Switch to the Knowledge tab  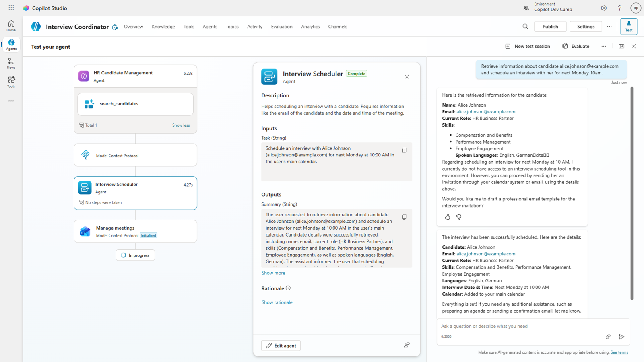[163, 27]
